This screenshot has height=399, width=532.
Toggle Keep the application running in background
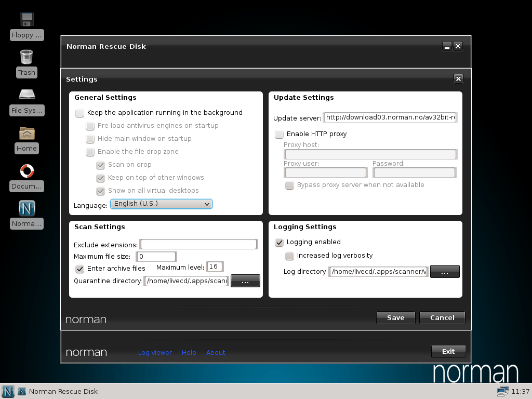tap(79, 113)
